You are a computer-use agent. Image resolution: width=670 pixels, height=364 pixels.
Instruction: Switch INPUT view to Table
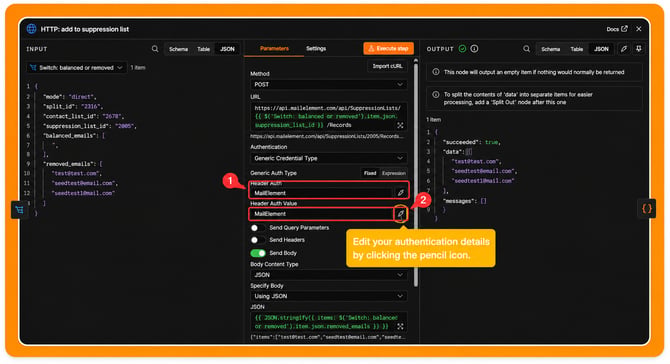click(203, 49)
